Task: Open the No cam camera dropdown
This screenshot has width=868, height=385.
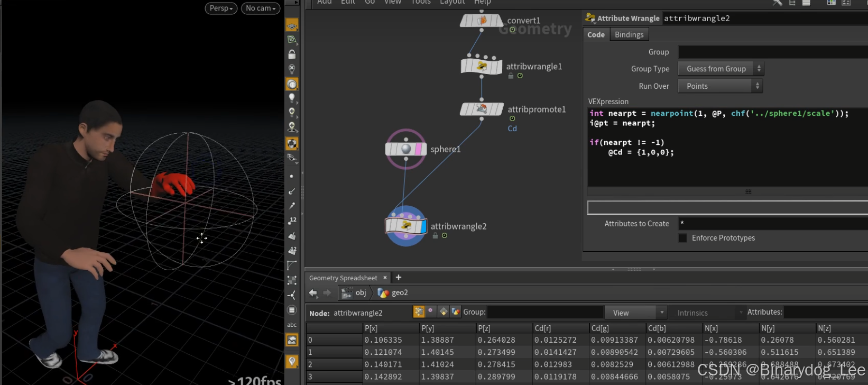Action: (261, 8)
